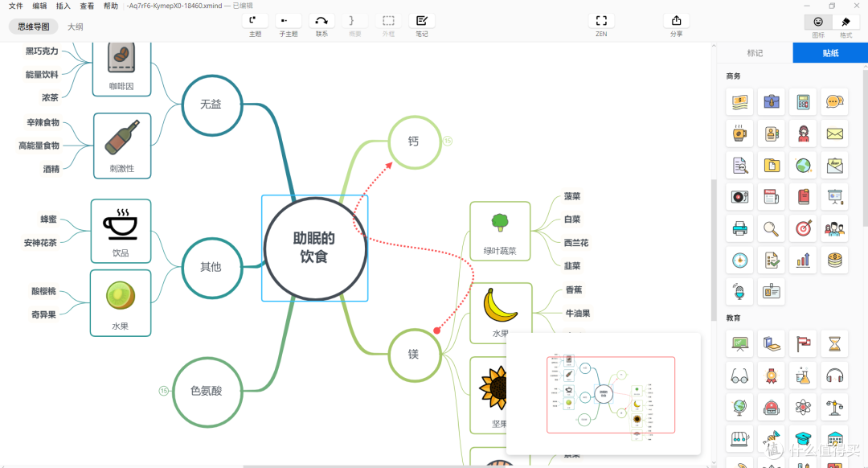Open the 插入 menu

(x=63, y=6)
